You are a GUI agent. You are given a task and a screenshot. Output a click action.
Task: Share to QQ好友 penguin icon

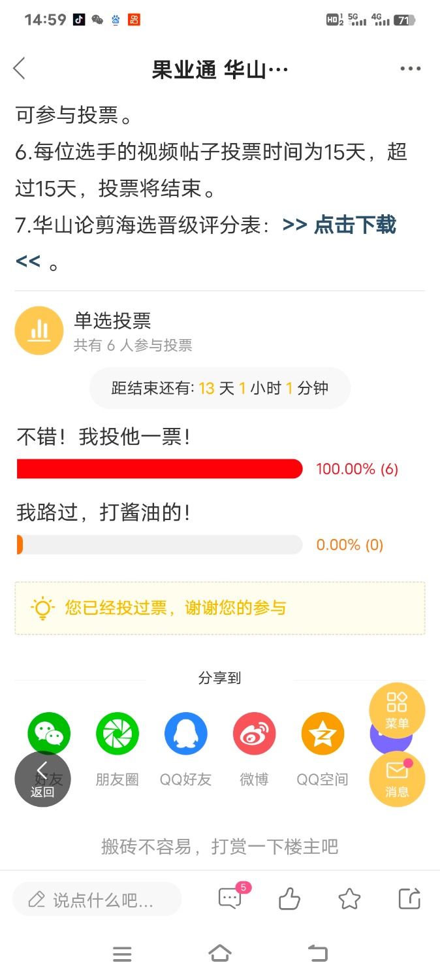(186, 733)
